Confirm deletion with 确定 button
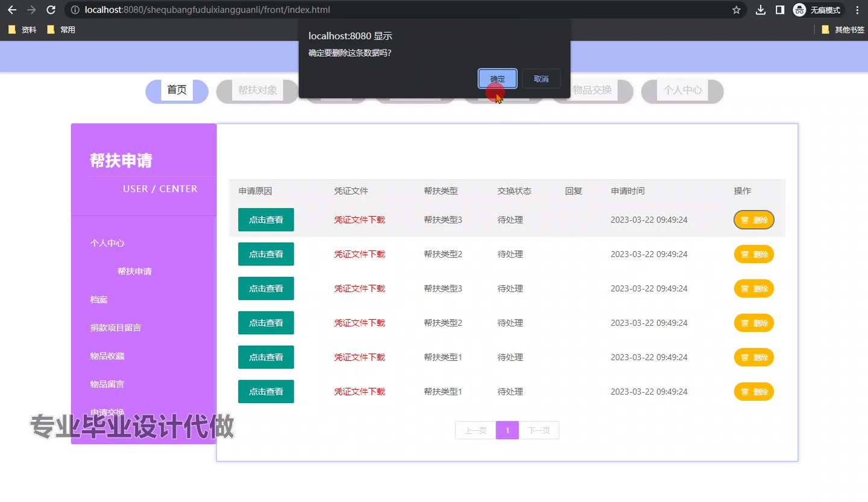Viewport: 868px width, 502px height. point(497,79)
